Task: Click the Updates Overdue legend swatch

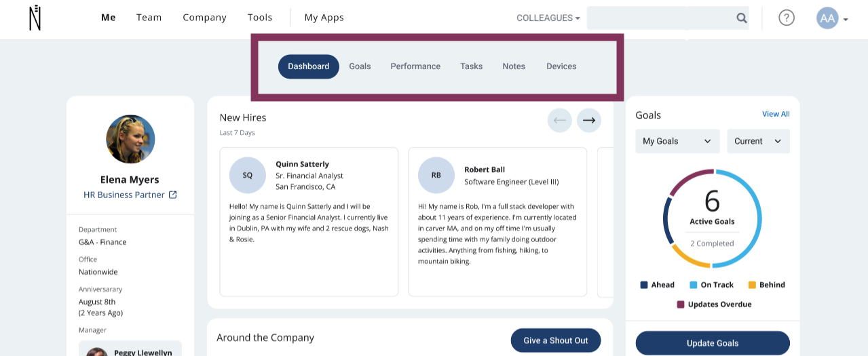Action: point(681,304)
